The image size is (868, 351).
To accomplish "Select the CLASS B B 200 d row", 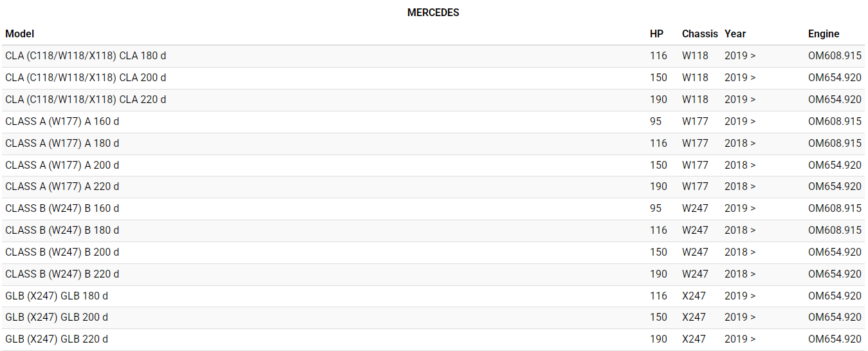I will (x=62, y=252).
